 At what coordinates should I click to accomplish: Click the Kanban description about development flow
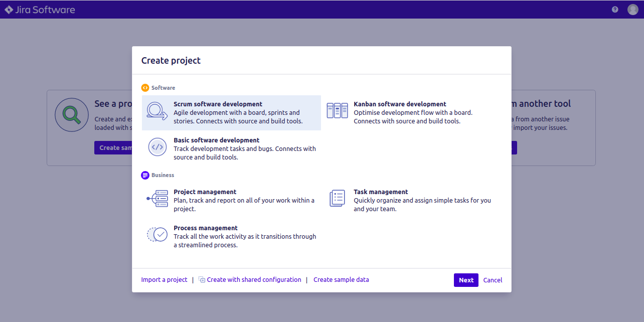(413, 117)
